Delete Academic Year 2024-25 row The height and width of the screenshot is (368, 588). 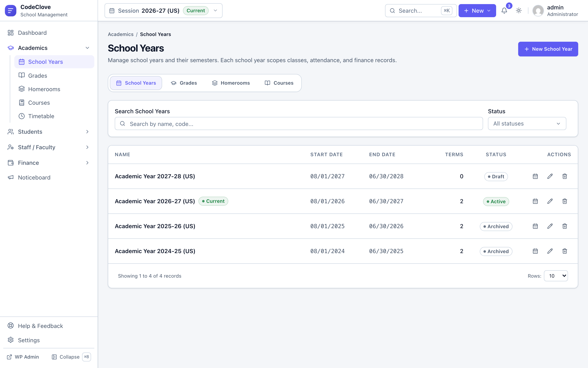point(565,251)
